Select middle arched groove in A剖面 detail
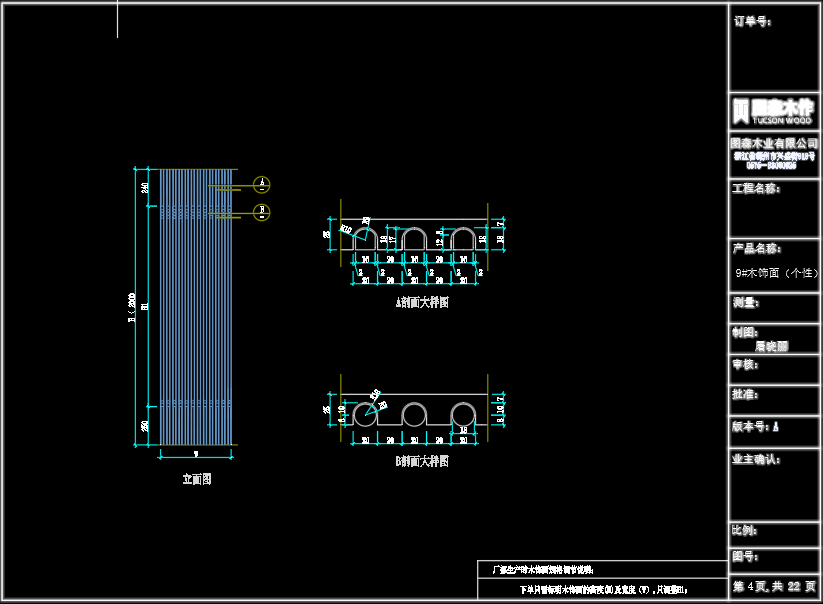 [x=413, y=238]
